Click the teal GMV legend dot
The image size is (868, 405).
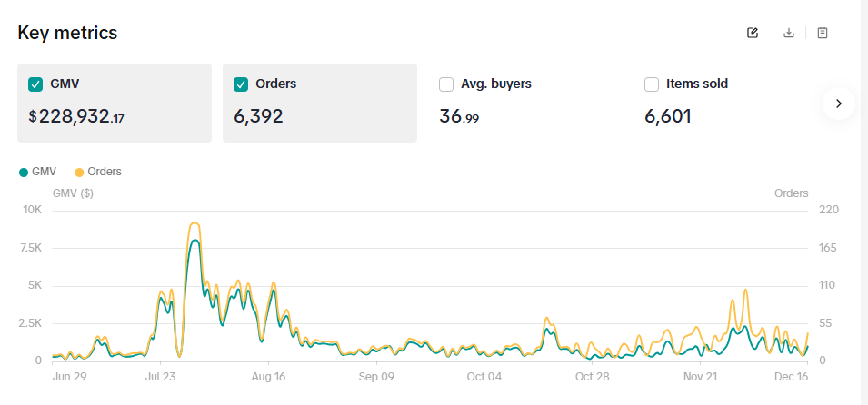click(24, 172)
